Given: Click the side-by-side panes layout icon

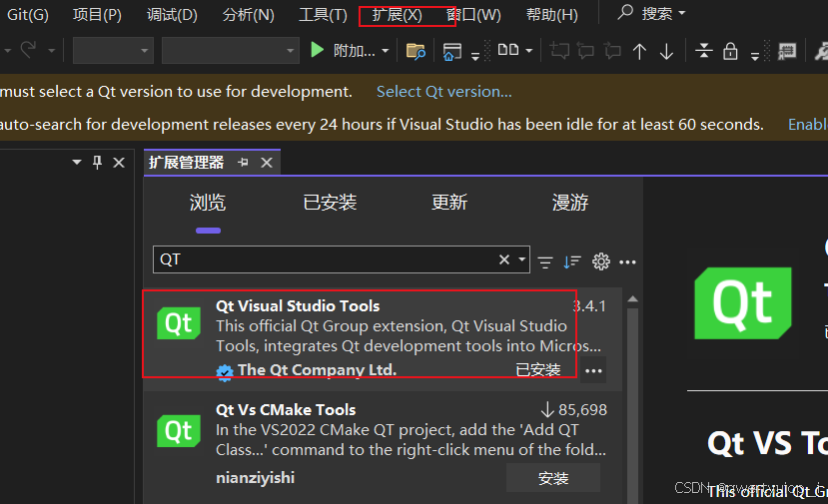Looking at the screenshot, I should click(x=508, y=50).
